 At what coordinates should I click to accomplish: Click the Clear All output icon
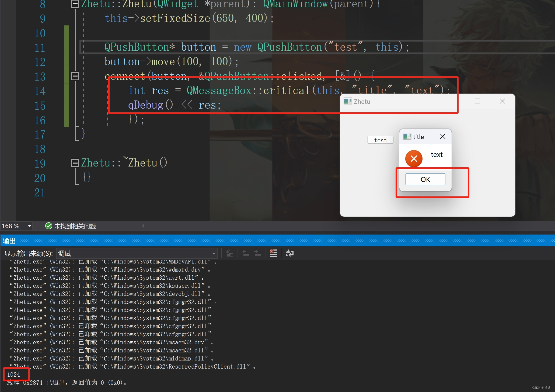tap(273, 253)
